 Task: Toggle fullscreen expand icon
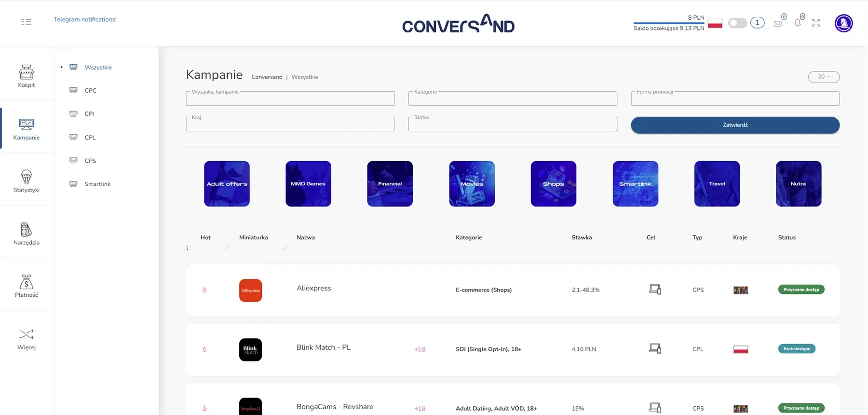click(816, 23)
